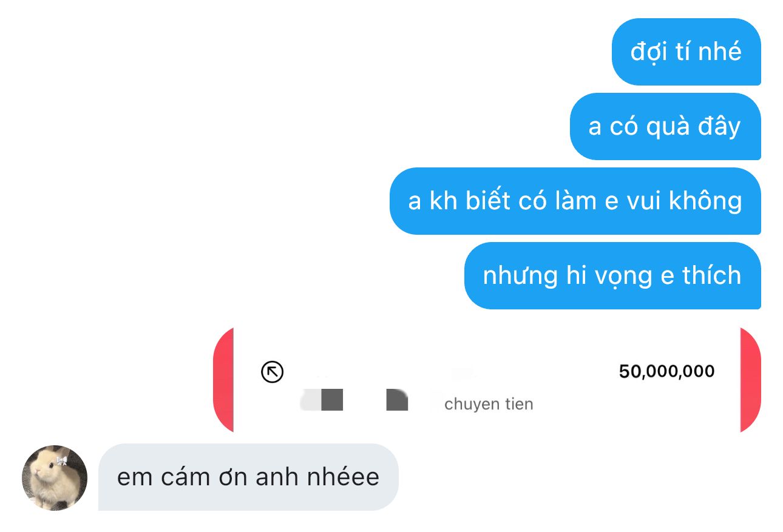Viewport: 783px width, 532px height.
Task: Select the "nhưng hi vọng e thích" message
Action: (x=612, y=275)
